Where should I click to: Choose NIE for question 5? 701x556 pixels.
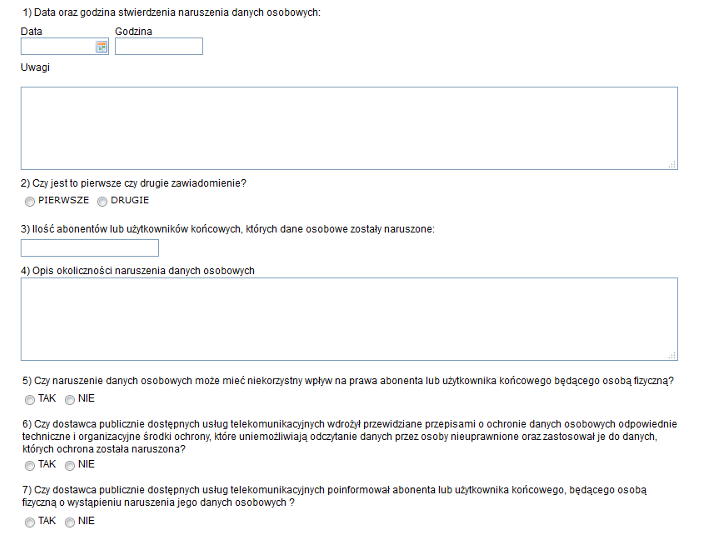pyautogui.click(x=70, y=400)
